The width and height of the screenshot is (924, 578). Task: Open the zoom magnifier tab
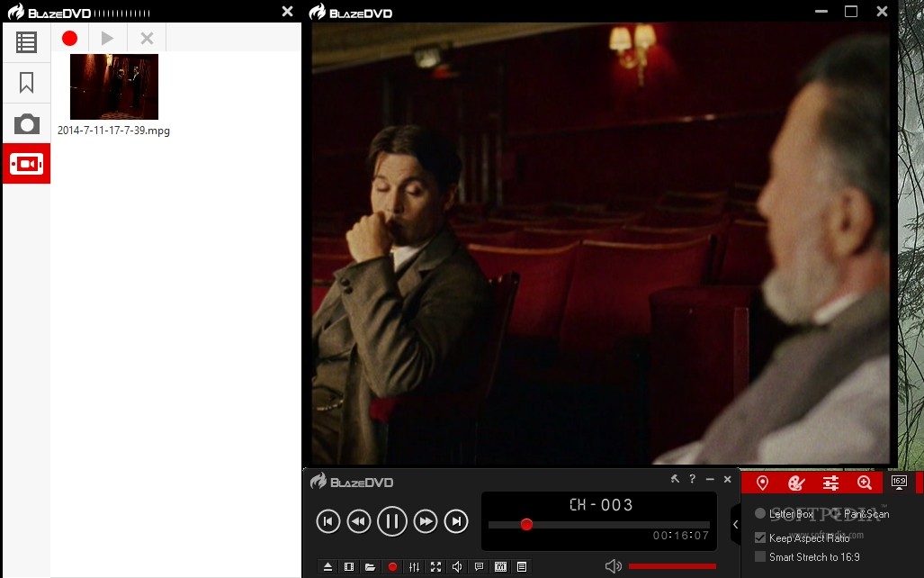(x=865, y=483)
